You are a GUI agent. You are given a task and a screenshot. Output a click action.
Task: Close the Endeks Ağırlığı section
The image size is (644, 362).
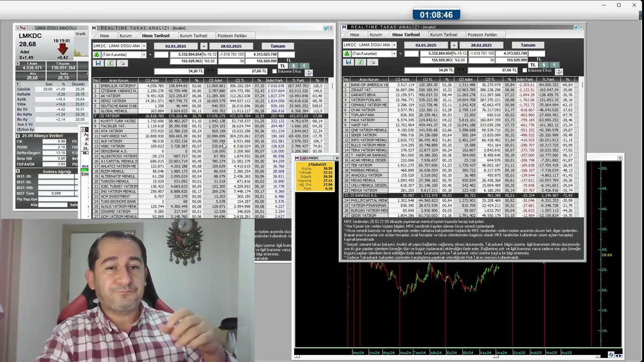tap(18, 171)
